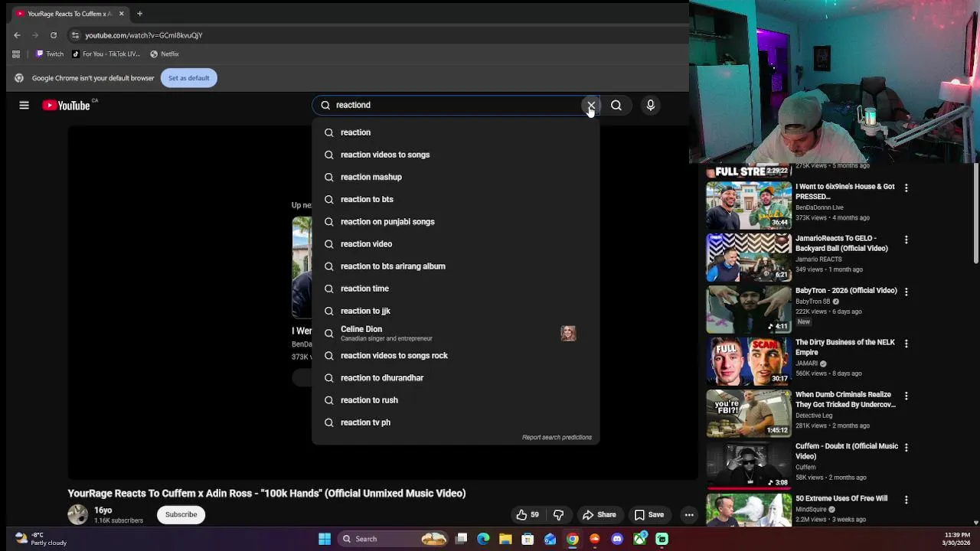Screen dimensions: 980x551
Task: Set Chrome as default browser
Action: coord(188,78)
